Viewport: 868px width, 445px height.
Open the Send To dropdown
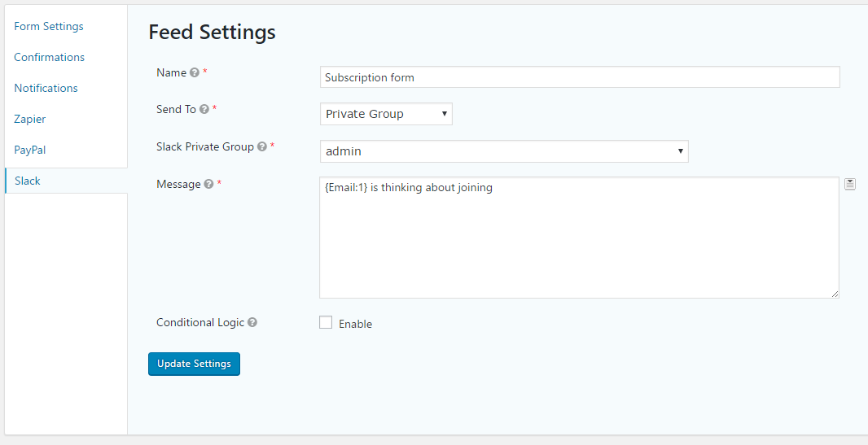point(386,114)
